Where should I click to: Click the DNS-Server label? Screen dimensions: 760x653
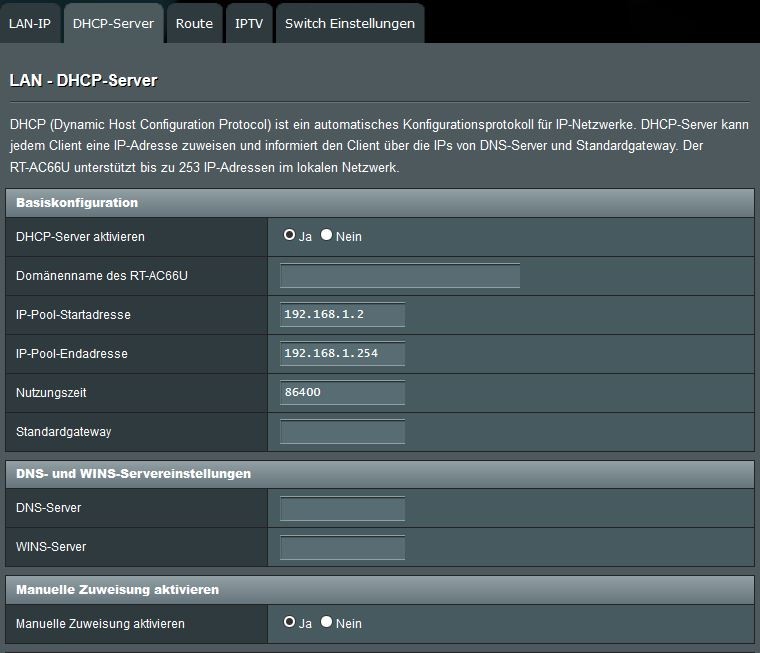click(x=48, y=508)
